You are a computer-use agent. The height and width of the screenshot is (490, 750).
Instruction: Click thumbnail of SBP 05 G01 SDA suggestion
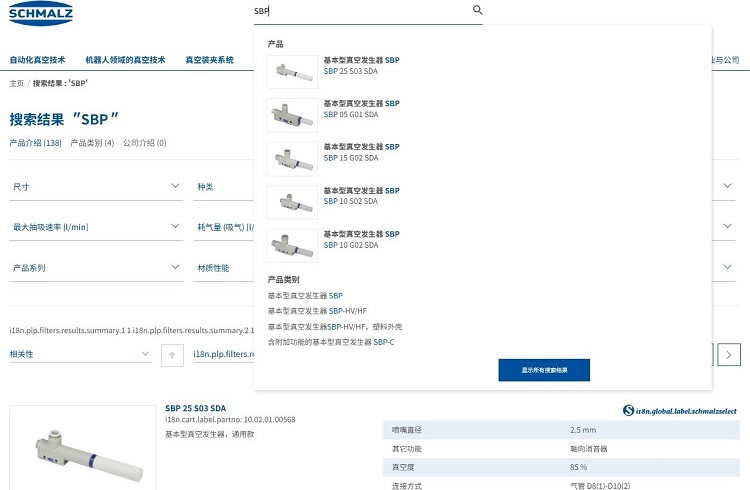coord(292,115)
